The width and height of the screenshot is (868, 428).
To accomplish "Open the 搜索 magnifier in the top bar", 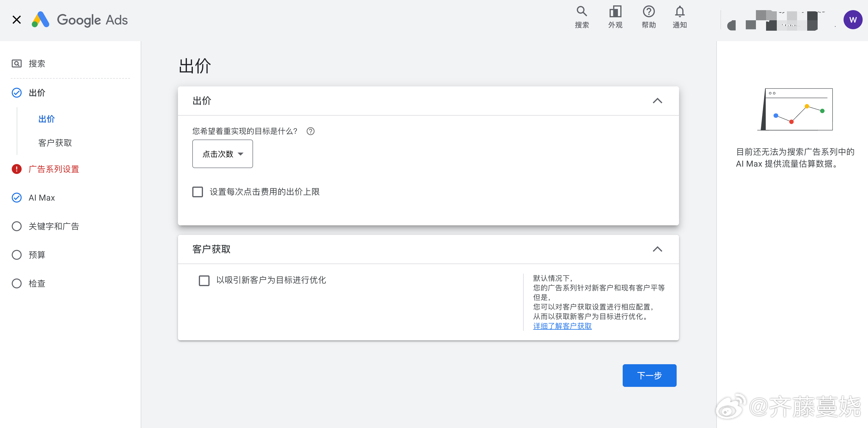I will point(582,17).
